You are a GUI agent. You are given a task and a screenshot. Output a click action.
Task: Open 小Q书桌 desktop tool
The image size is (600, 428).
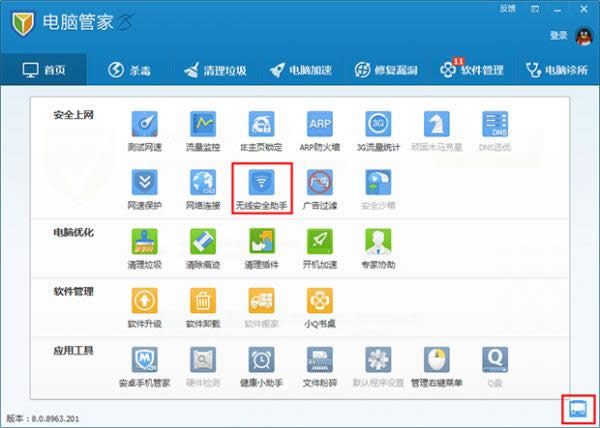click(x=320, y=308)
